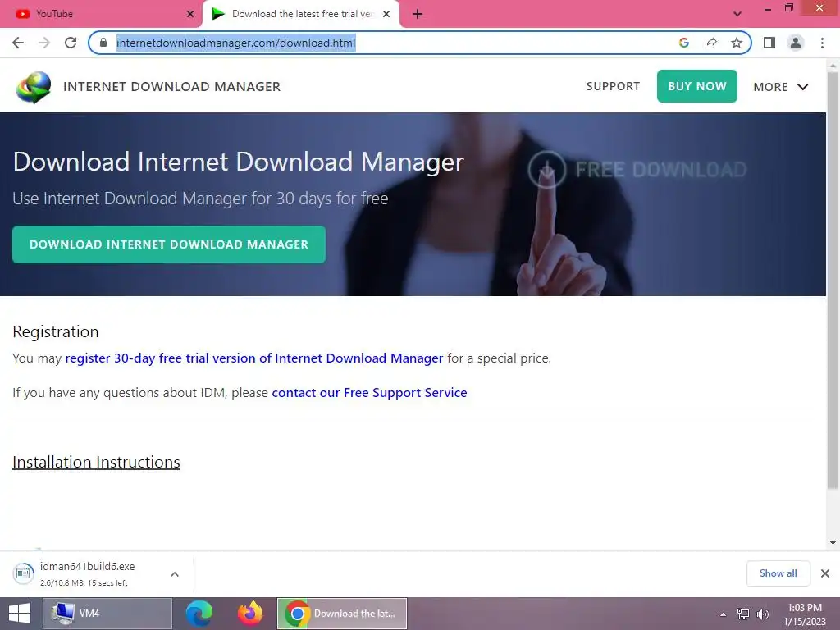Open the browser side panel icon

click(769, 43)
